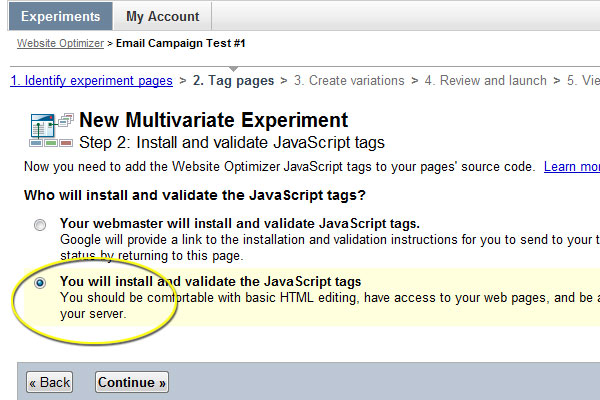
Task: Click the New Multivariate Experiment heading
Action: [x=213, y=121]
